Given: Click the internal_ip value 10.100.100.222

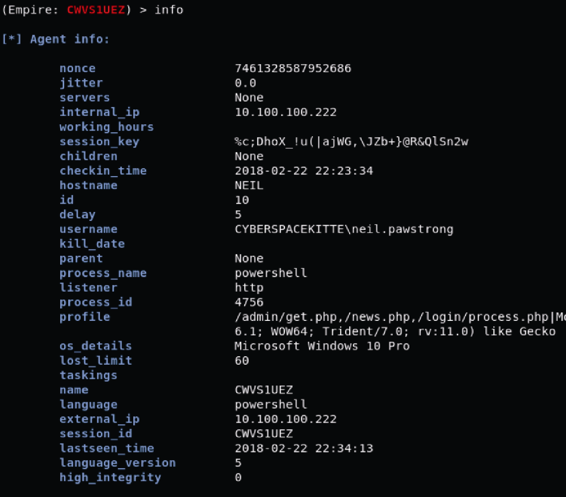Looking at the screenshot, I should [x=286, y=112].
